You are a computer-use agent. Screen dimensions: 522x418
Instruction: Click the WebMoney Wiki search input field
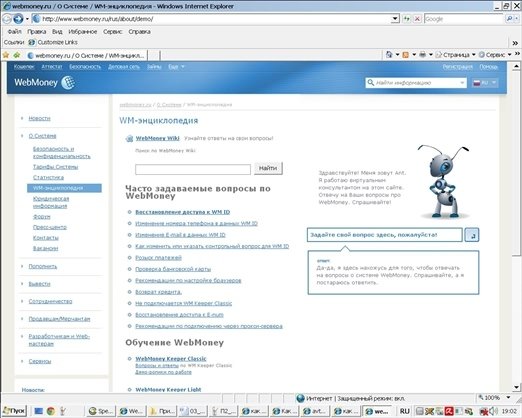[193, 169]
